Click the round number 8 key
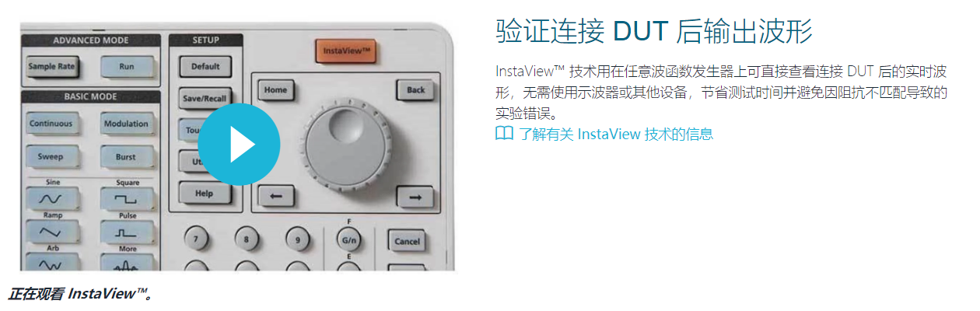This screenshot has height=311, width=980. pos(247,239)
